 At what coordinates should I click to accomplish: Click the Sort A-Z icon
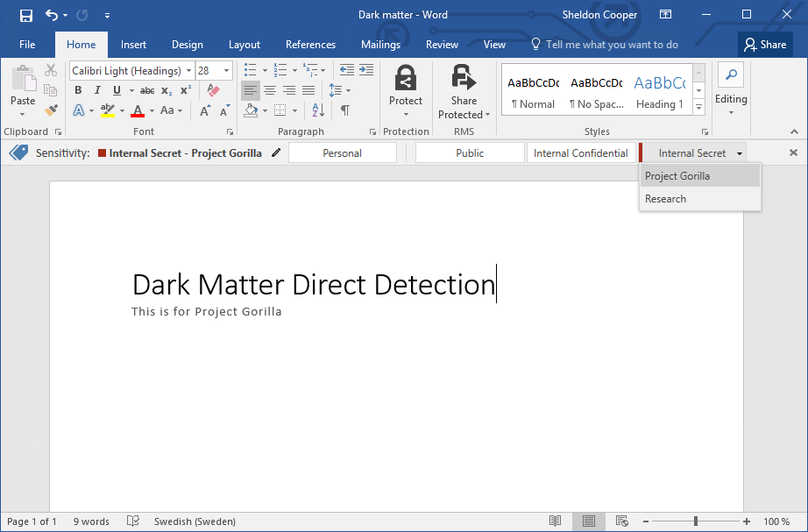[x=318, y=110]
